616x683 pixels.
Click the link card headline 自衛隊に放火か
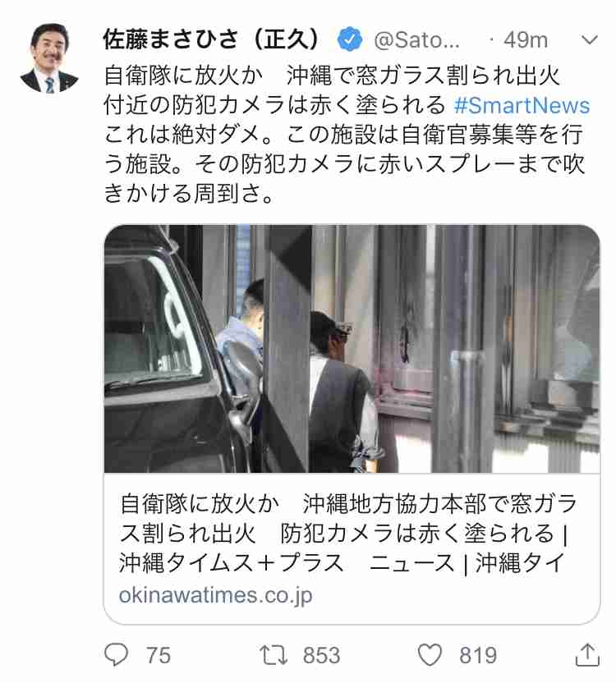200,504
